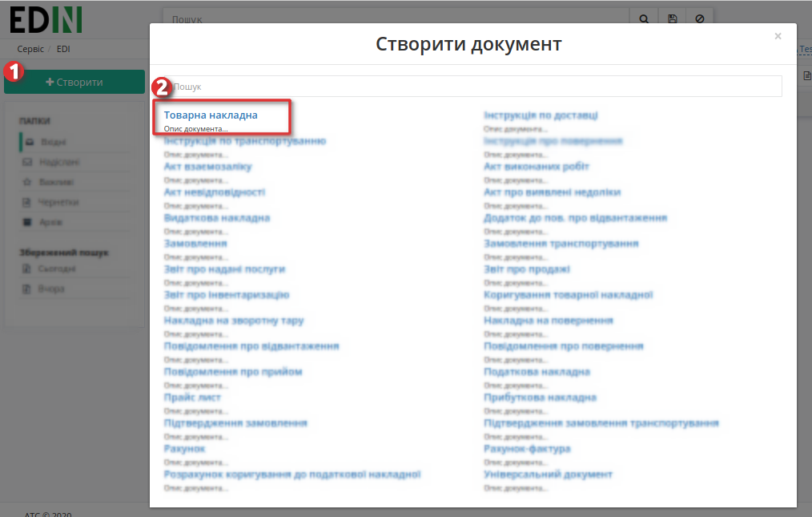Select Повідомлення про прийом
Viewport: 812px width, 517px height.
[233, 372]
